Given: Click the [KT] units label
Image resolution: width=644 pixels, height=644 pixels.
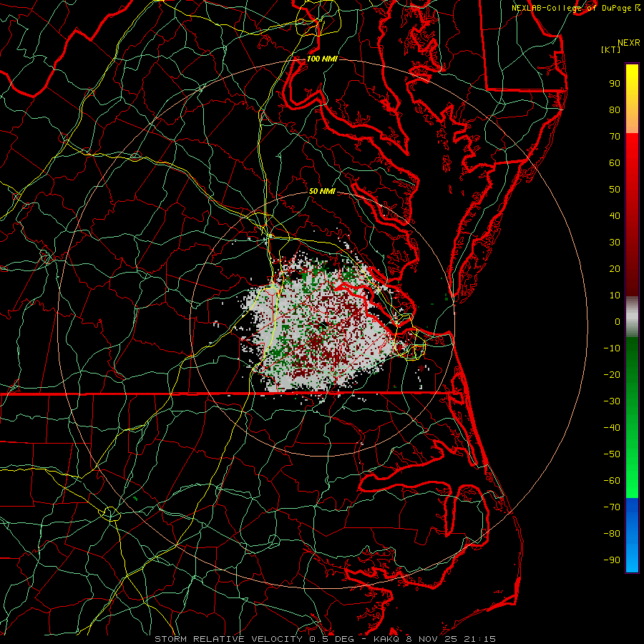Looking at the screenshot, I should click(611, 49).
